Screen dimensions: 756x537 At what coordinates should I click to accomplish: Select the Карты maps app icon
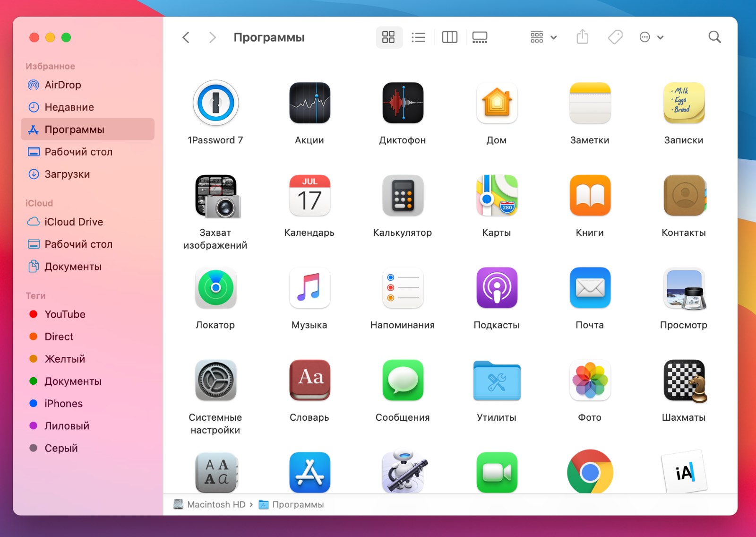(497, 196)
